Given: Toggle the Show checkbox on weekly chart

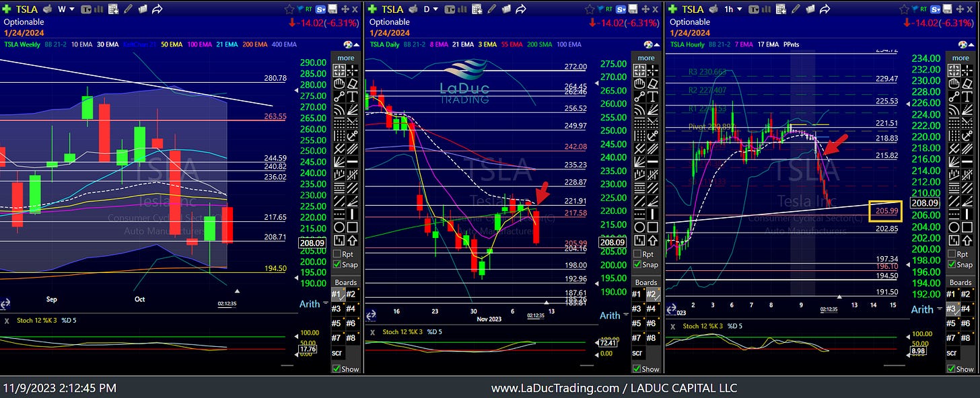Looking at the screenshot, I should (337, 368).
